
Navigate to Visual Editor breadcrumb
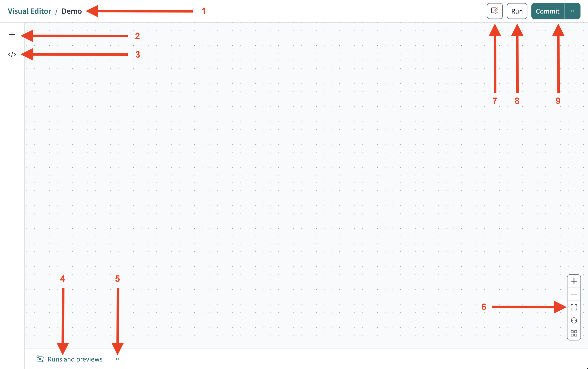[x=29, y=11]
